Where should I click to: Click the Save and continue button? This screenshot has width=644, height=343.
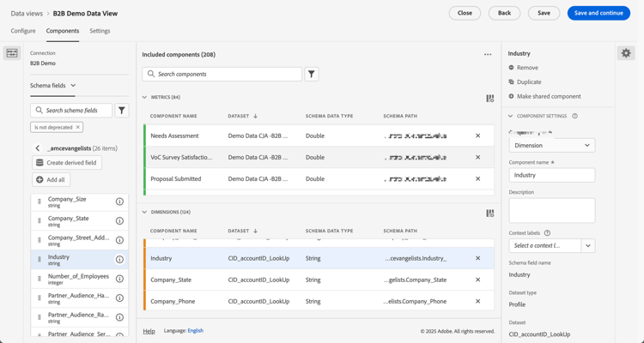[598, 13]
